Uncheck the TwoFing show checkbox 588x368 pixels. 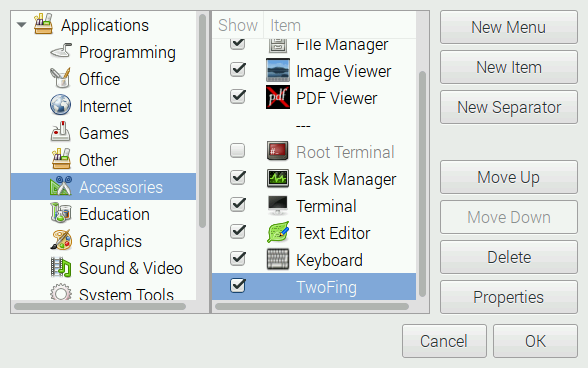237,286
